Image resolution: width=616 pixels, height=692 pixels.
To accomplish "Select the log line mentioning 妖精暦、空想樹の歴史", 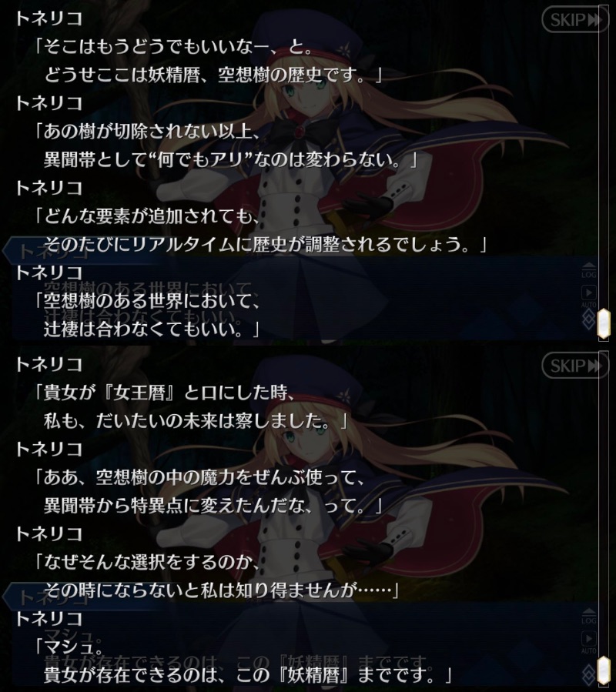I will coord(213,75).
